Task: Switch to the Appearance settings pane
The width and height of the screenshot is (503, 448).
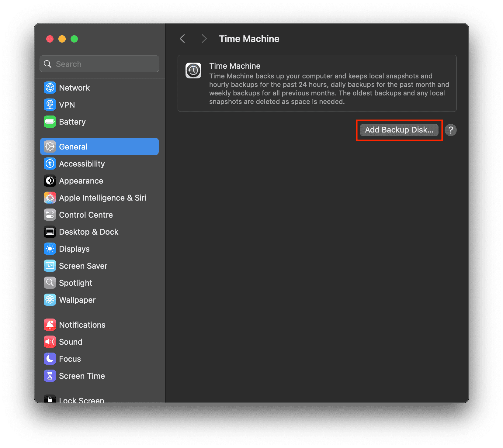Action: point(81,181)
